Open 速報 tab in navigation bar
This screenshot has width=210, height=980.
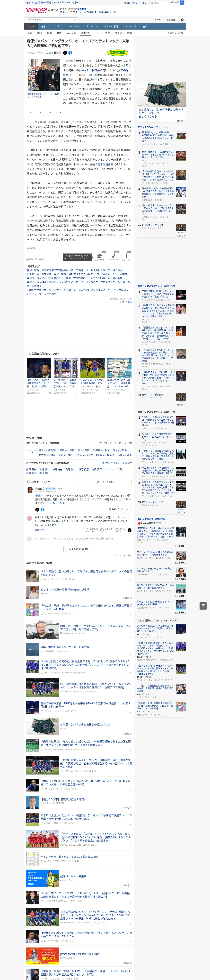(x=43, y=27)
